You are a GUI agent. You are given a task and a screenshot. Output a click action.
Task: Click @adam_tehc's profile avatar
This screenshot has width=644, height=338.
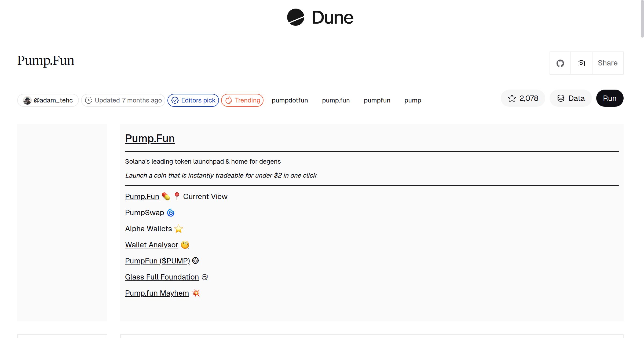pyautogui.click(x=28, y=100)
